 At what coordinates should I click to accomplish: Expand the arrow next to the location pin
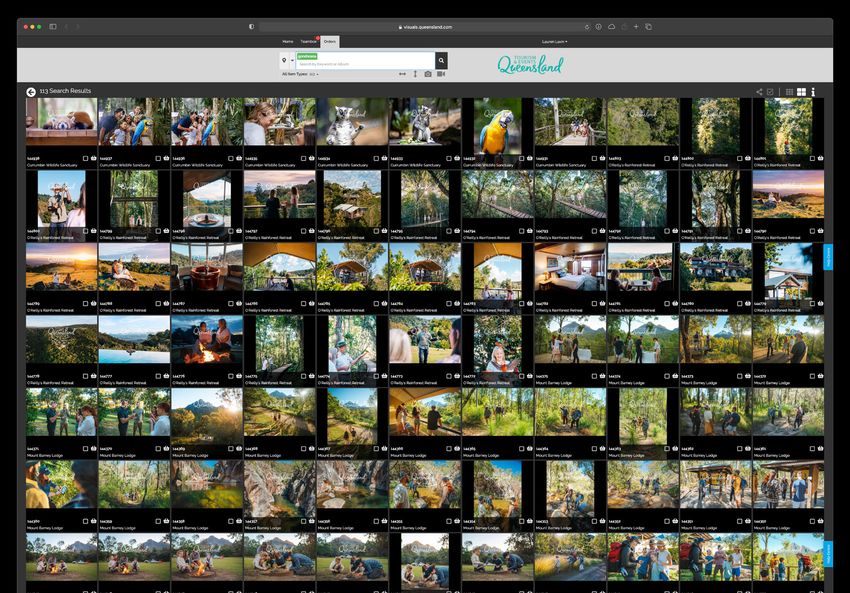pyautogui.click(x=292, y=61)
